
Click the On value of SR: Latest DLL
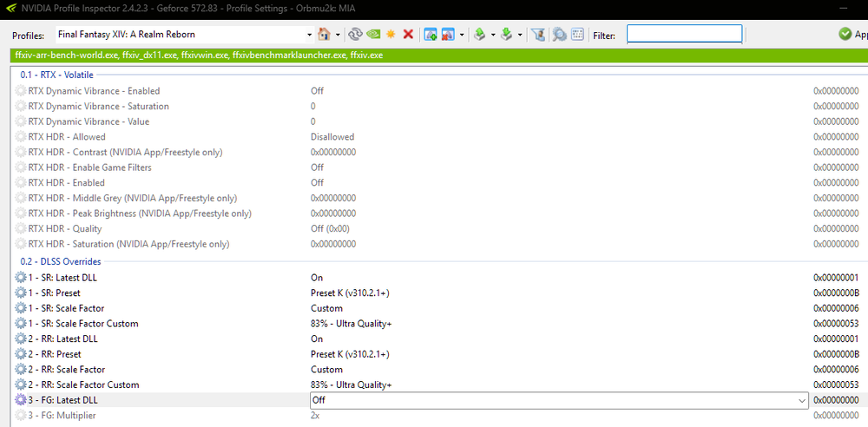[x=317, y=278]
